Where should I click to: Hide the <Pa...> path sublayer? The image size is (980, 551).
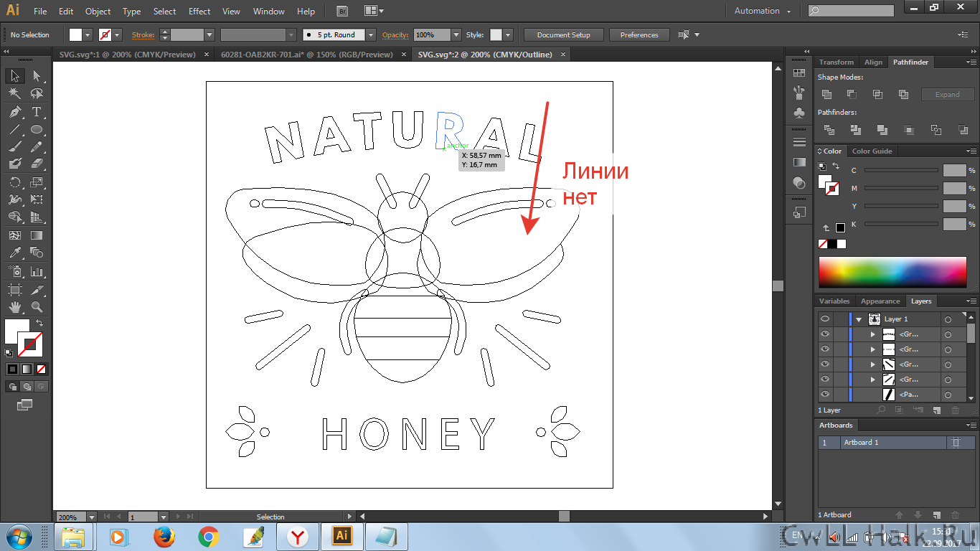(825, 394)
